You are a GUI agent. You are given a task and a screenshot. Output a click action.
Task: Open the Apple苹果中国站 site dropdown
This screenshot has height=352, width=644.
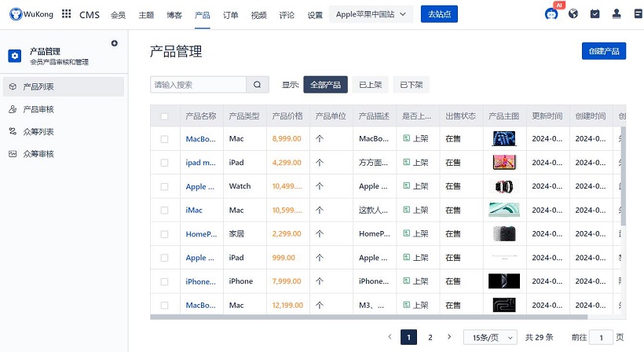coord(371,14)
